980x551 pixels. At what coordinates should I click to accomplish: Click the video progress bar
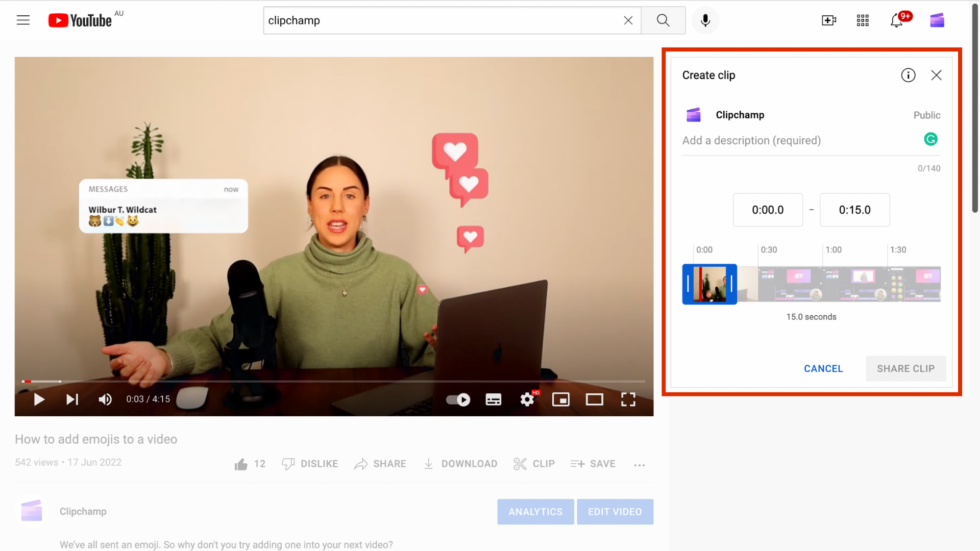333,381
